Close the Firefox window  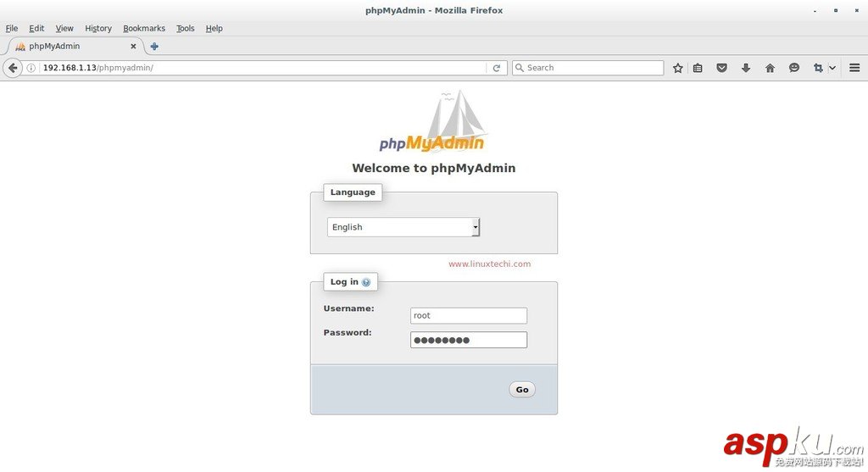click(x=856, y=10)
